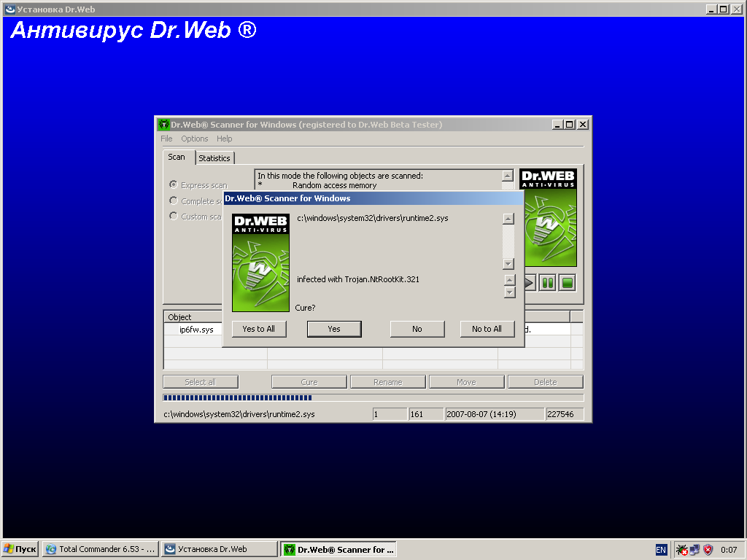Switch to the Установка Dr.Web taskbar button
The width and height of the screenshot is (747, 560).
(x=219, y=549)
